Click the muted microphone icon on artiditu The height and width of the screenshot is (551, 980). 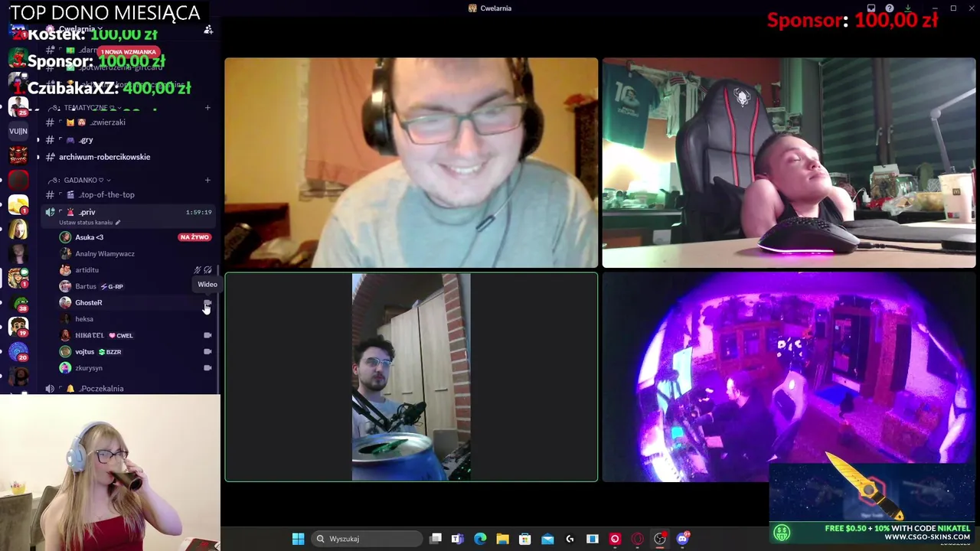pyautogui.click(x=198, y=270)
